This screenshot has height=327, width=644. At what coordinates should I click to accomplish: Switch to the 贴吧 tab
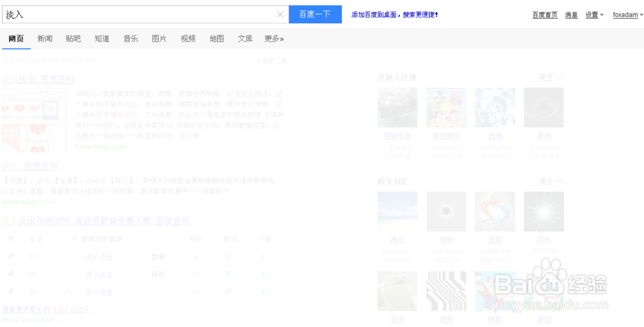73,39
